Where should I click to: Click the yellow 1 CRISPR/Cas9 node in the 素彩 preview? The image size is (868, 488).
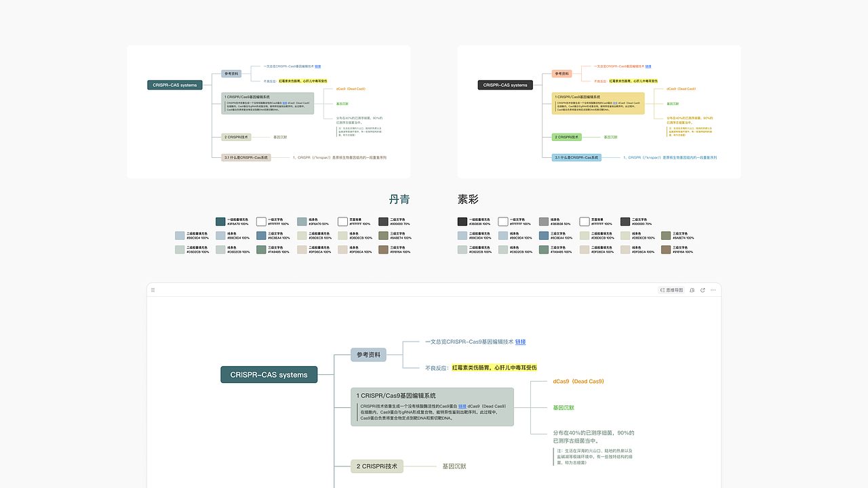point(598,104)
